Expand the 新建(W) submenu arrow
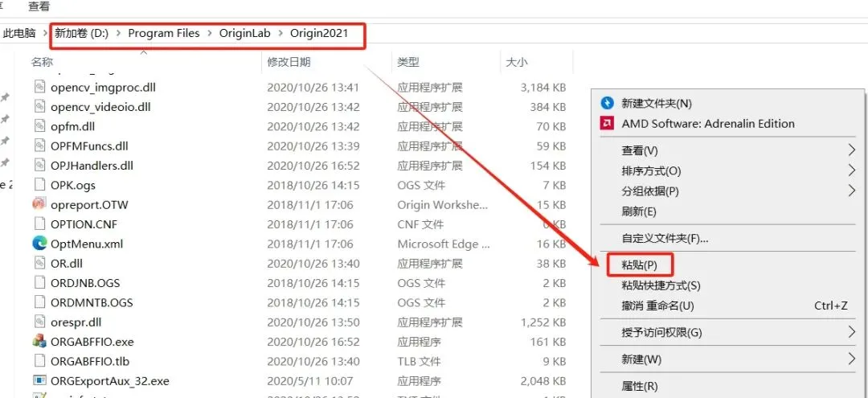Viewport: 868px width, 398px height. [x=851, y=359]
